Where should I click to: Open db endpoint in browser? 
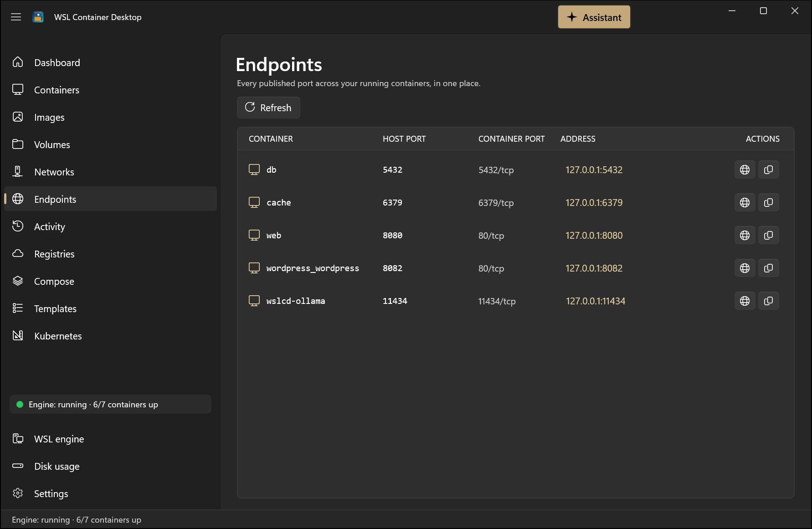click(x=745, y=169)
